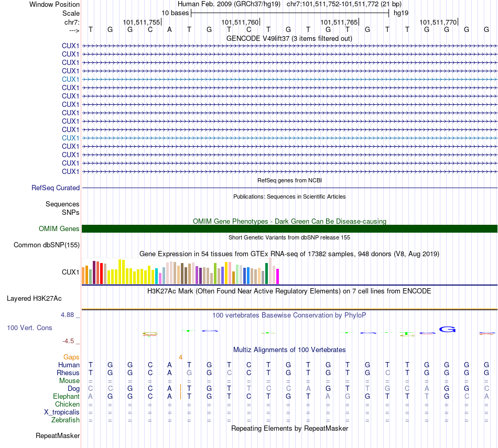Open 'Repeating Elements by RepeatMasker' title
Screen dimensions: 498x448
coord(289,429)
